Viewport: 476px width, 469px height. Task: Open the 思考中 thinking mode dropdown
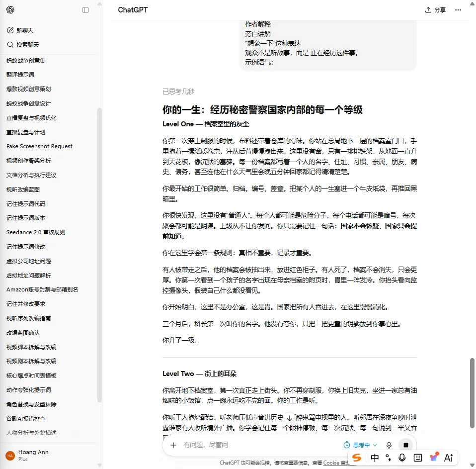360,445
